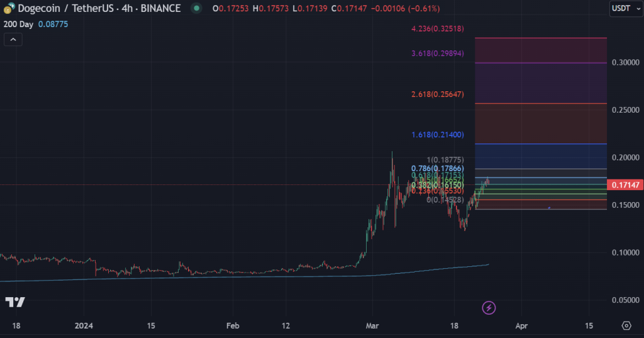The height and width of the screenshot is (338, 644).
Task: Click the 0.05000 price axis label
Action: pos(626,300)
